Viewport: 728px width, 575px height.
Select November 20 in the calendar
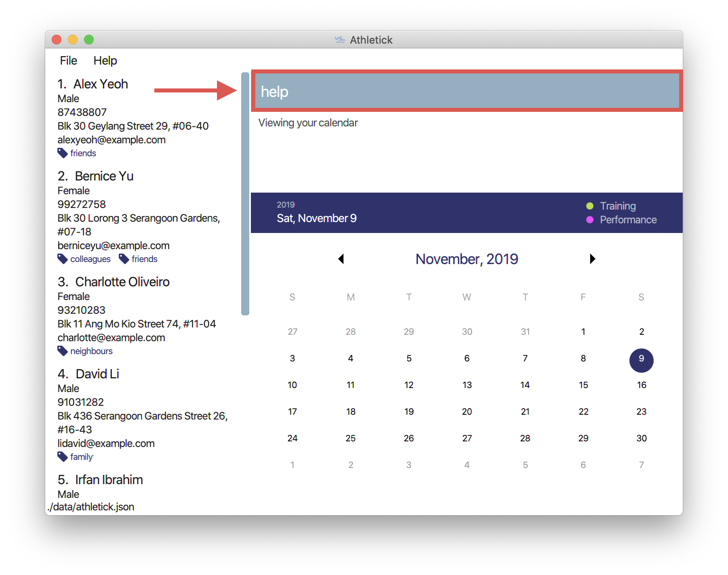[467, 412]
